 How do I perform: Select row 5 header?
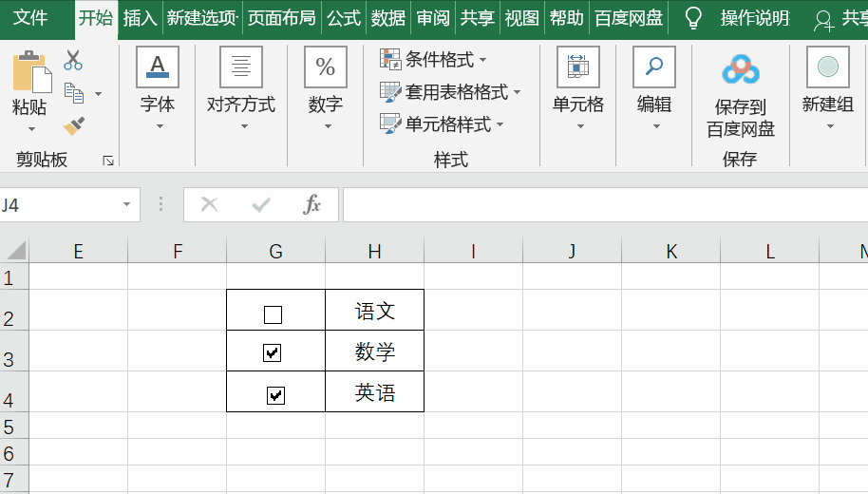pos(14,426)
